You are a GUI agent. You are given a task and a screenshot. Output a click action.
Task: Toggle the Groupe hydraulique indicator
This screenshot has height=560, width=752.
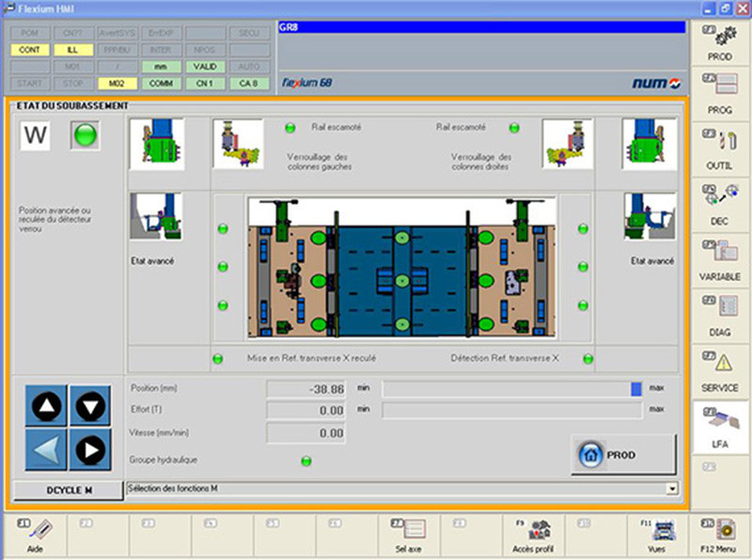[305, 460]
